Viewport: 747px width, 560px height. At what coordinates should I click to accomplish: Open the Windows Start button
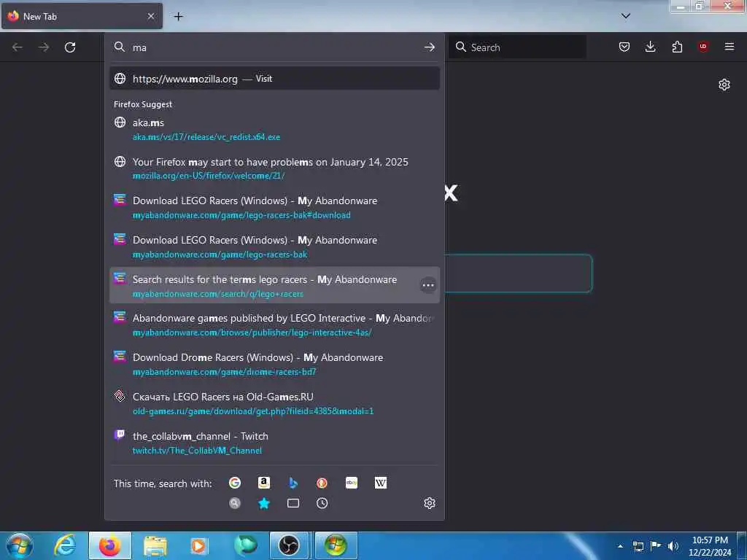pos(19,545)
